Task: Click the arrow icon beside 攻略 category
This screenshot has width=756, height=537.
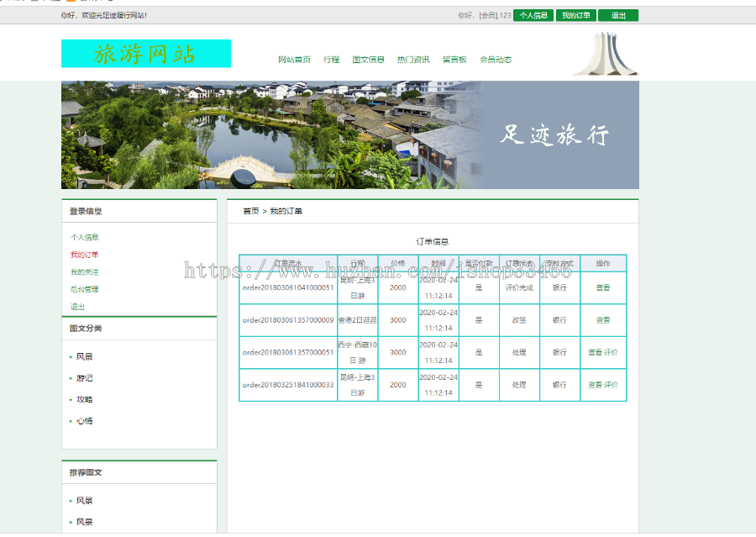Action: tap(71, 399)
